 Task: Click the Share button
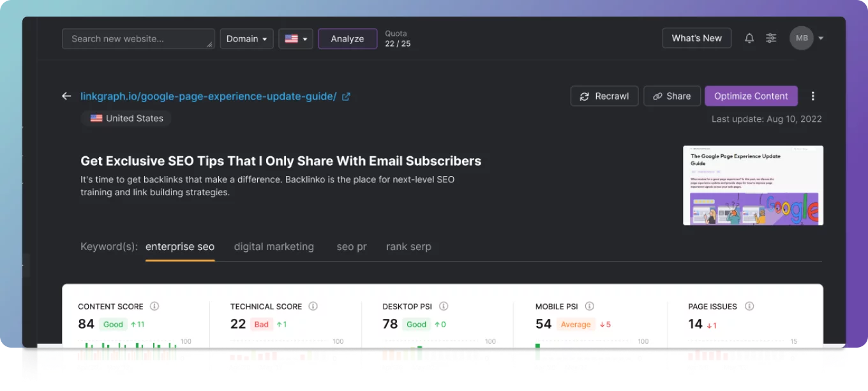click(672, 96)
